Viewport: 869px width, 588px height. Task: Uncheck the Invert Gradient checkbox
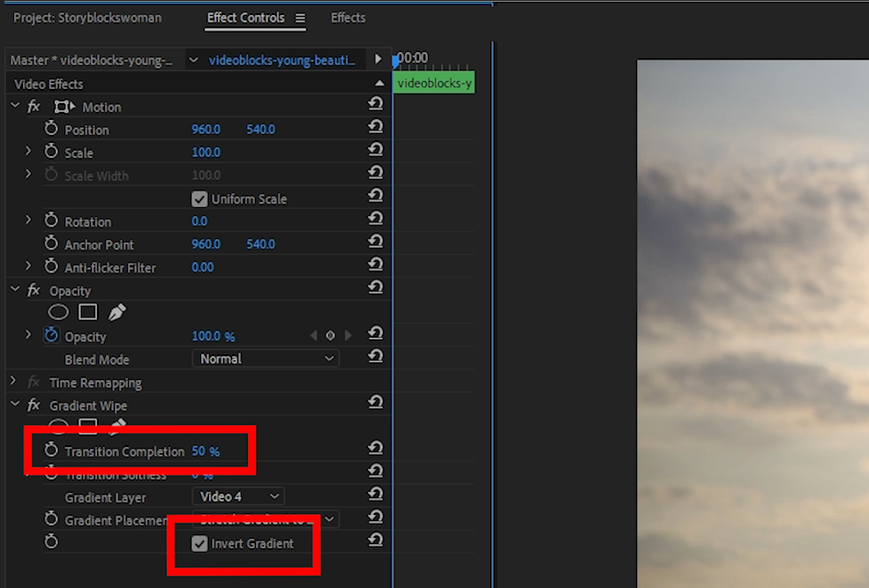pos(199,544)
